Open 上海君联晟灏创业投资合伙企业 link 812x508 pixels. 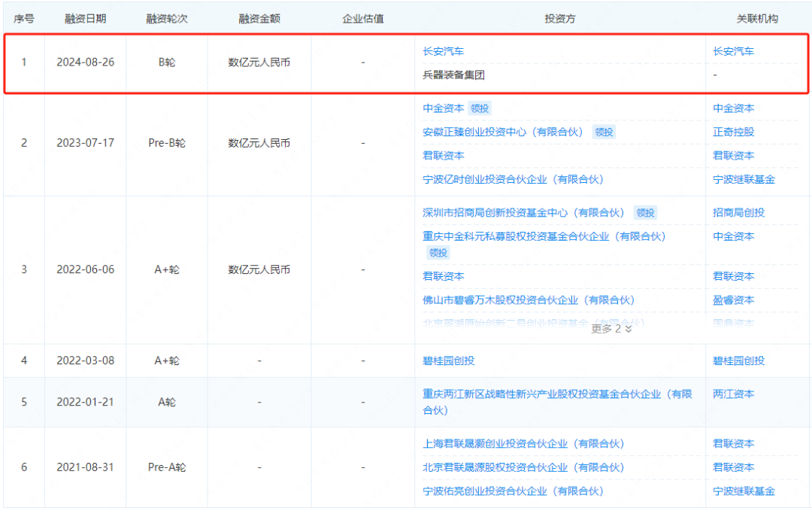[x=523, y=444]
